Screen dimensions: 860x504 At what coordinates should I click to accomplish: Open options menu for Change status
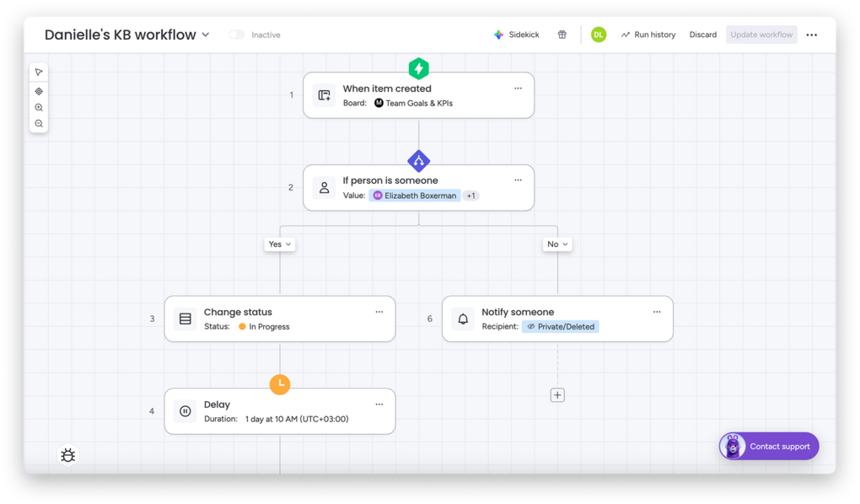[379, 312]
